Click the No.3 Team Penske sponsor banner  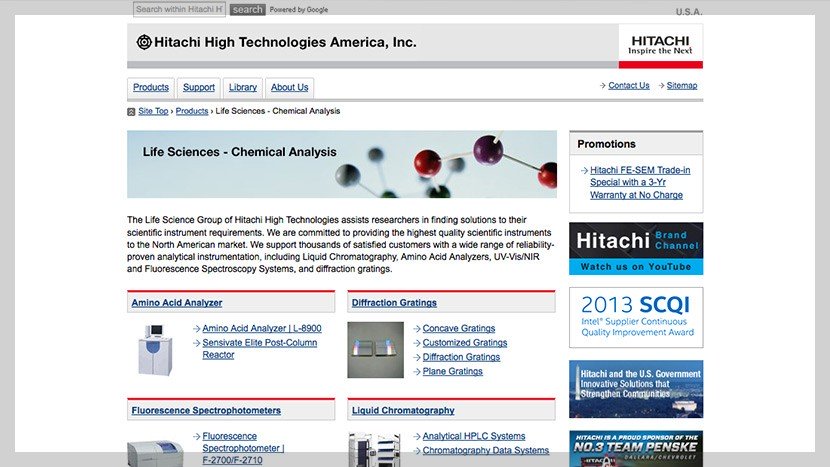coord(636,448)
